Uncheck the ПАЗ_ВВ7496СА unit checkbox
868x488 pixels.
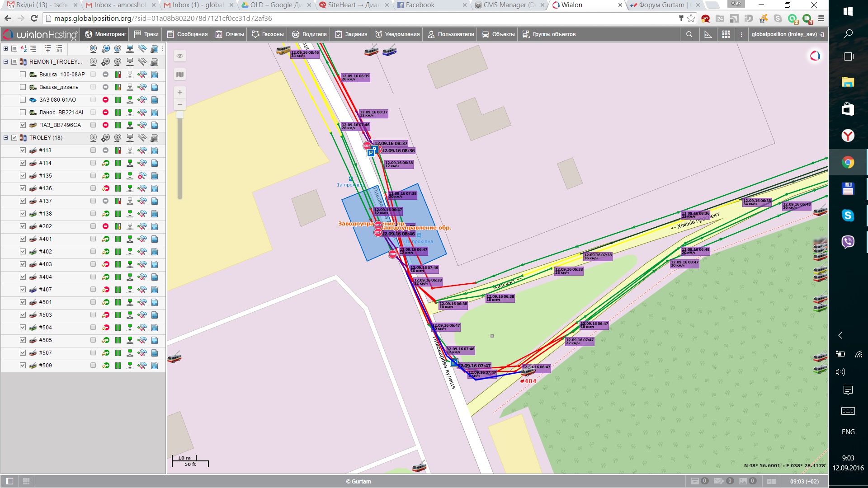point(23,125)
